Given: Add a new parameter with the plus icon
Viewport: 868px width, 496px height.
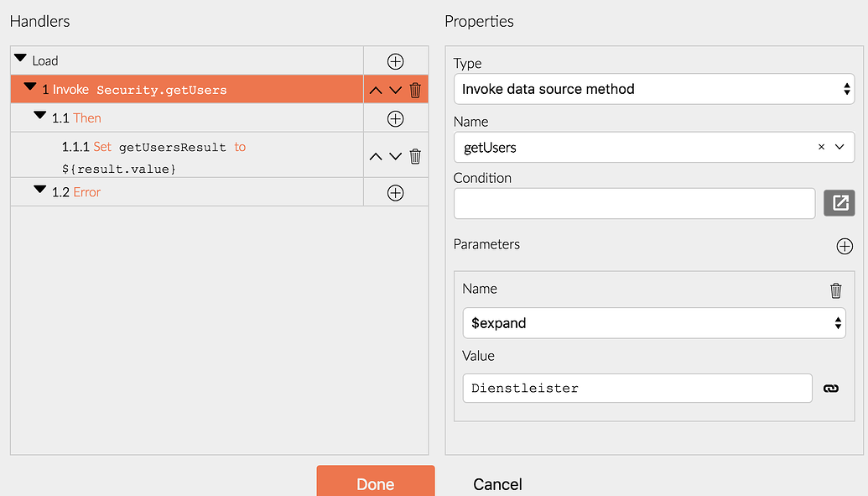Looking at the screenshot, I should coord(845,246).
